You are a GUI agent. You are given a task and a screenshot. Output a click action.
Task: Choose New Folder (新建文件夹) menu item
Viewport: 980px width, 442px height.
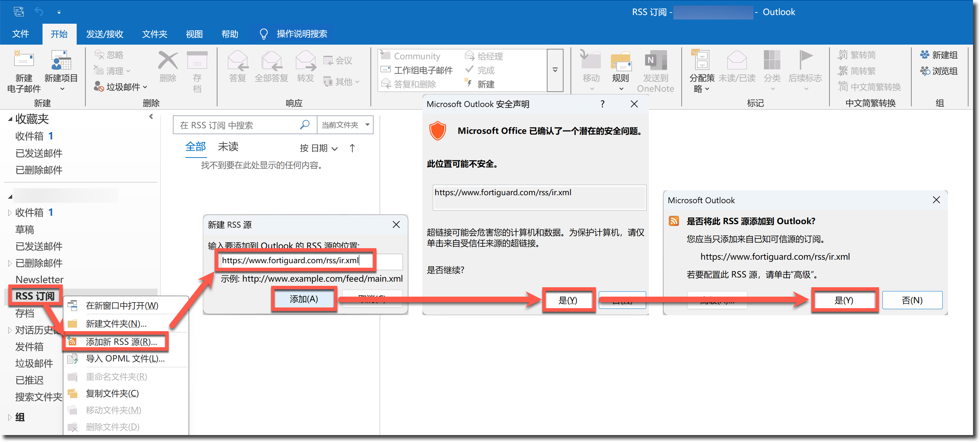point(116,324)
